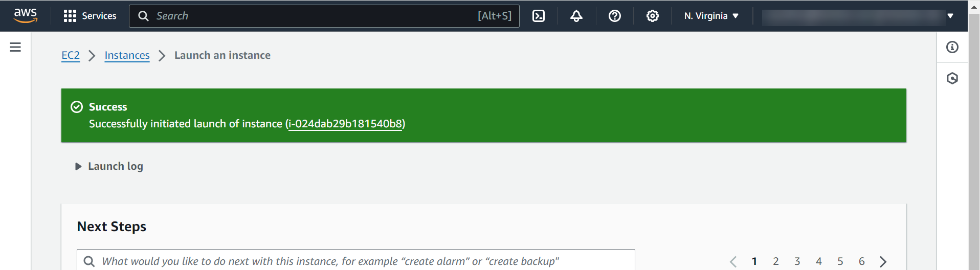
Task: Open the notifications bell
Action: (576, 16)
